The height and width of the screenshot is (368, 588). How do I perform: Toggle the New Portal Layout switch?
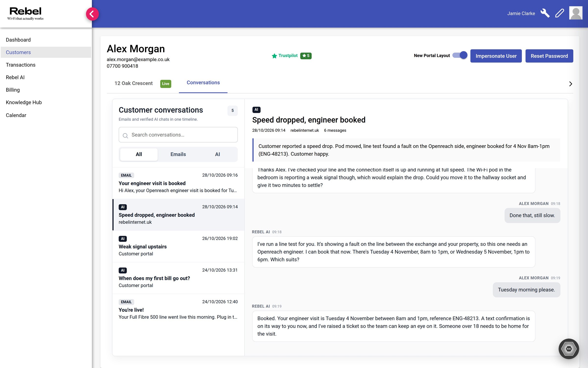tap(460, 55)
